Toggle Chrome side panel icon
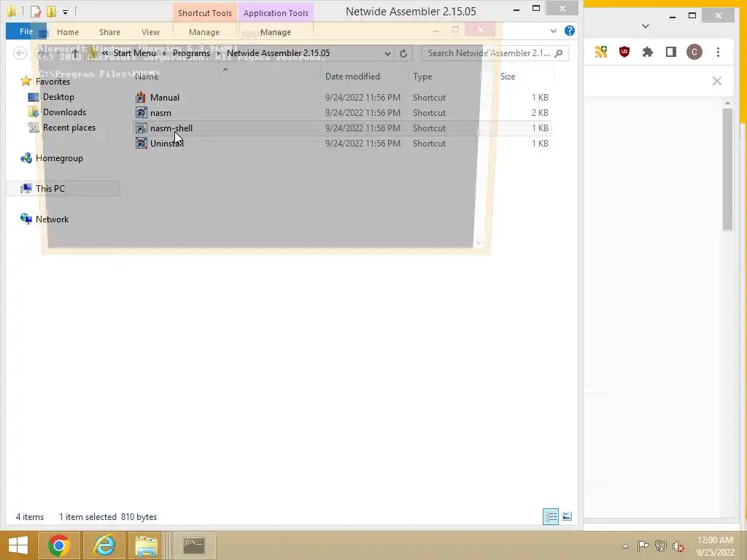This screenshot has height=560, width=747. pos(671,52)
